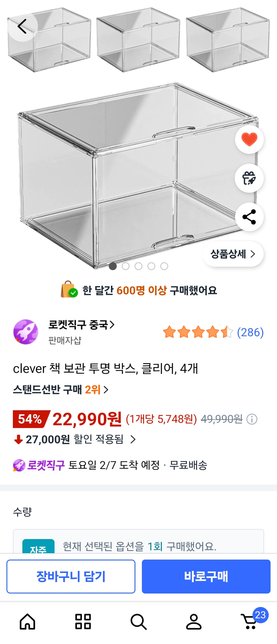Tap the rocket seller logo icon
The image size is (277, 644).
click(26, 332)
